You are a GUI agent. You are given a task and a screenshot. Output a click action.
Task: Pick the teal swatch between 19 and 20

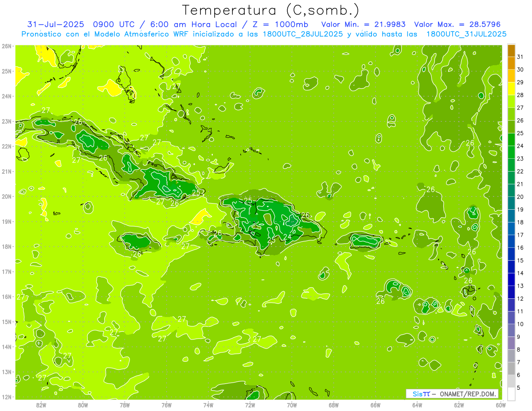click(x=512, y=203)
